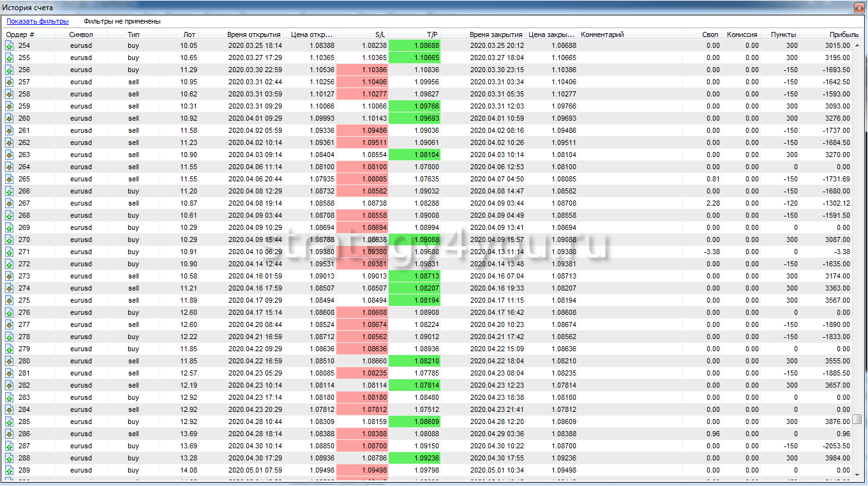Click the sell icon for order 257
The height and width of the screenshot is (486, 868).
click(10, 82)
